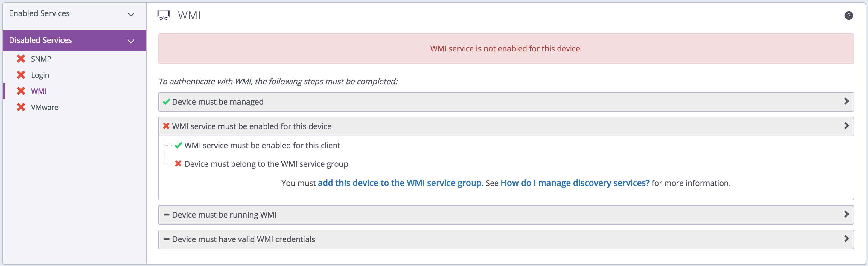Collapse the Disabled Services section
Screen dimensions: 868x266
point(131,41)
